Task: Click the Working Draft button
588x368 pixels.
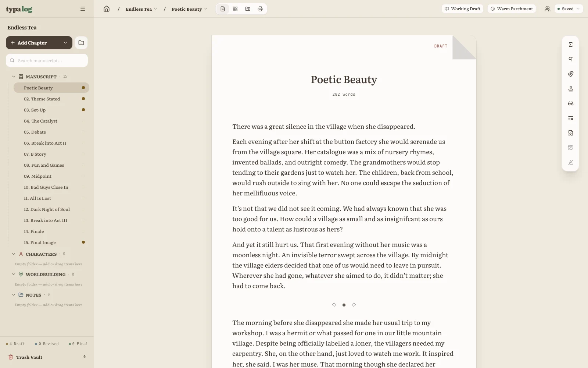Action: point(462,9)
